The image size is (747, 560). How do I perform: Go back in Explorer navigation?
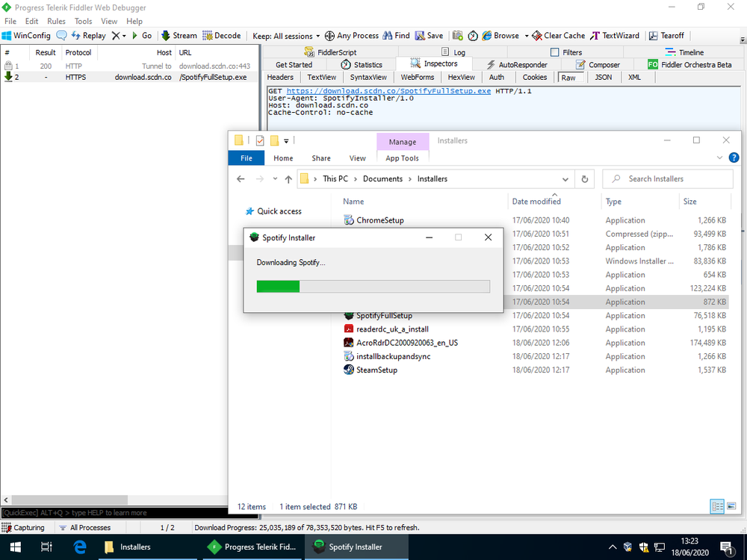coord(241,179)
